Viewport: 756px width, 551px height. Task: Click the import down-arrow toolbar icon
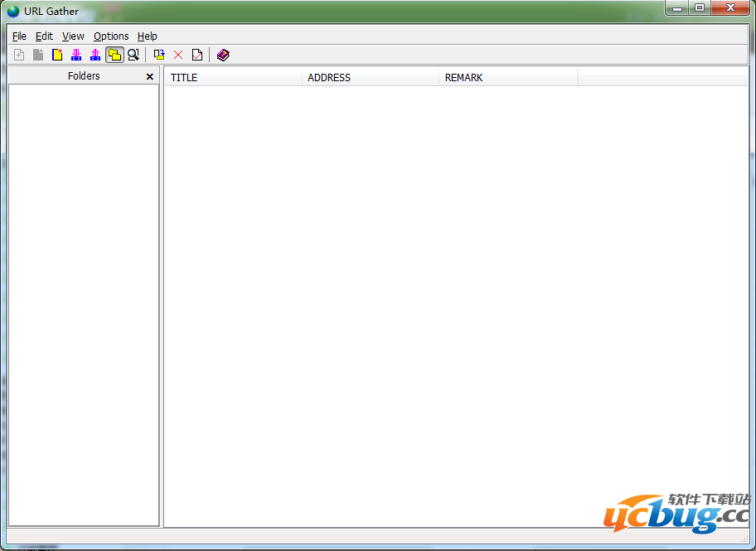click(x=76, y=55)
